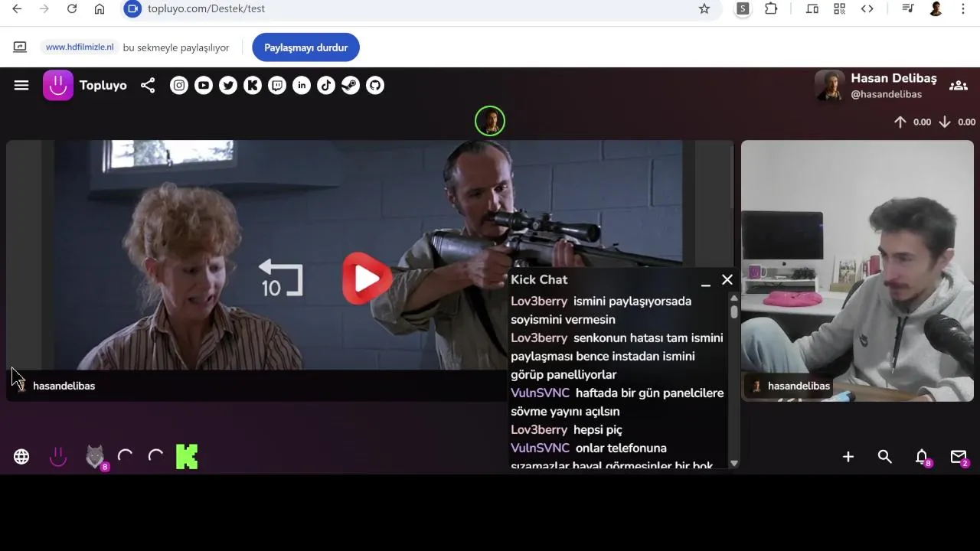Open the Topluyo home icon in bottom bar
This screenshot has width=980, height=551.
tap(58, 457)
